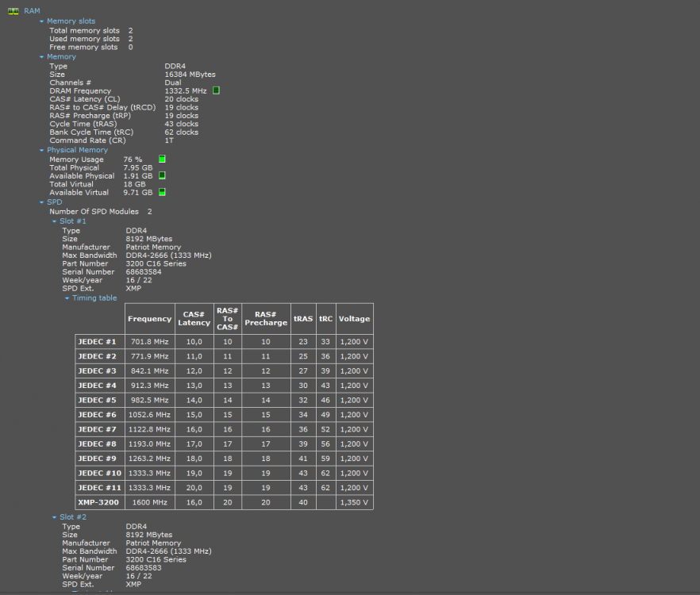Click the tRAS column header
The height and width of the screenshot is (595, 700).
[x=302, y=319]
